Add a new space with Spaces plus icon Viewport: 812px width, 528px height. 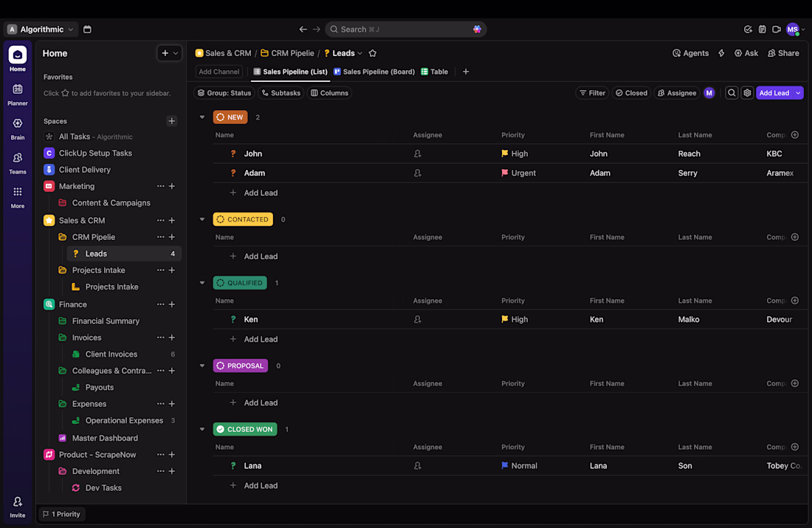[171, 120]
